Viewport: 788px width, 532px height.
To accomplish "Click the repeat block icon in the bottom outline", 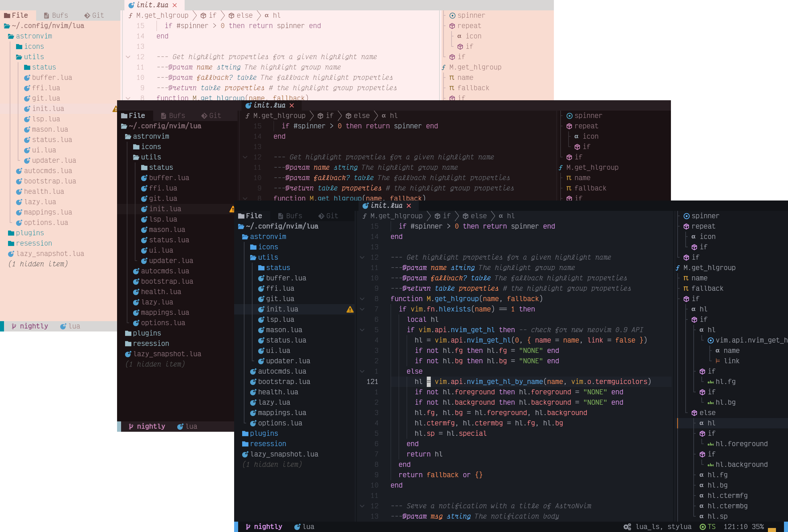I will coord(686,226).
